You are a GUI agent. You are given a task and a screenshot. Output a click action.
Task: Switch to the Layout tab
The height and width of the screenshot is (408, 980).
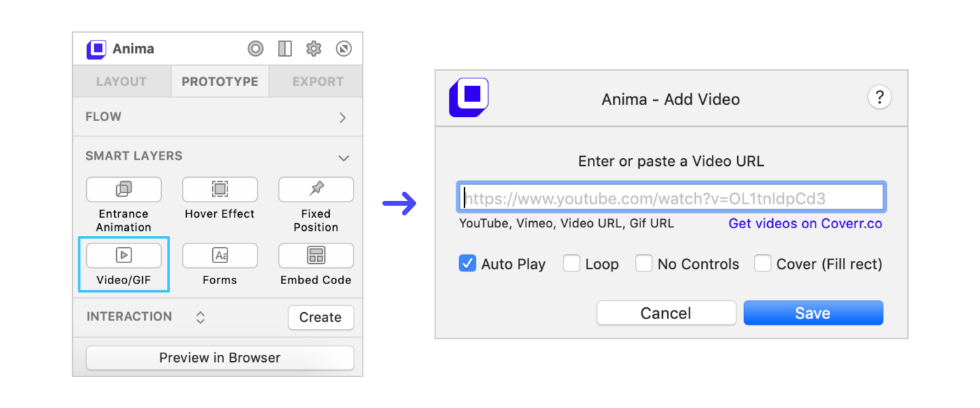pos(121,82)
